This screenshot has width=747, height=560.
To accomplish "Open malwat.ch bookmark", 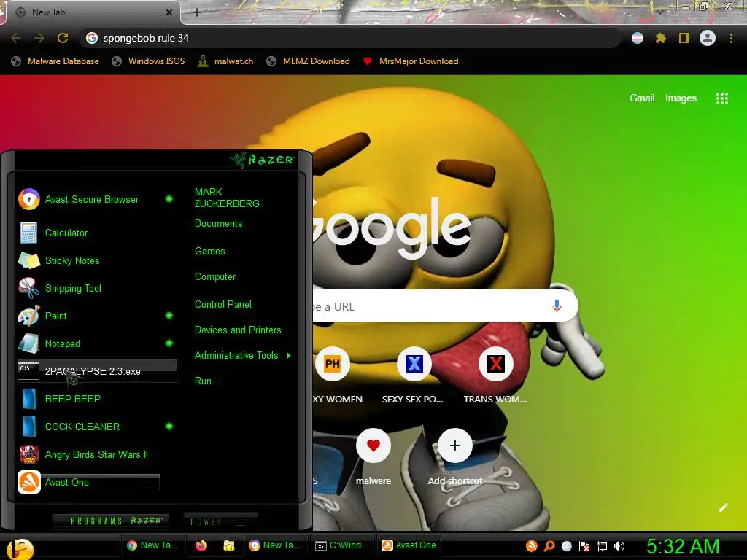I will (225, 61).
